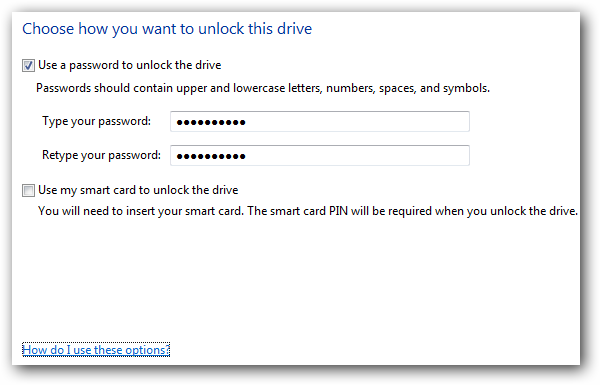Click the word "drive" in the dialog heading
The width and height of the screenshot is (600, 385).
(x=295, y=29)
